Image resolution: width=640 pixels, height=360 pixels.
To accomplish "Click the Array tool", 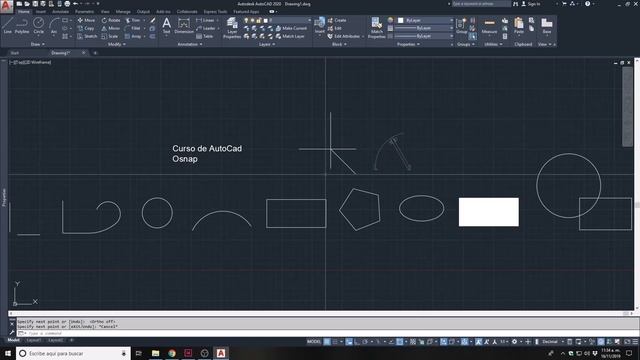I will coord(133,36).
